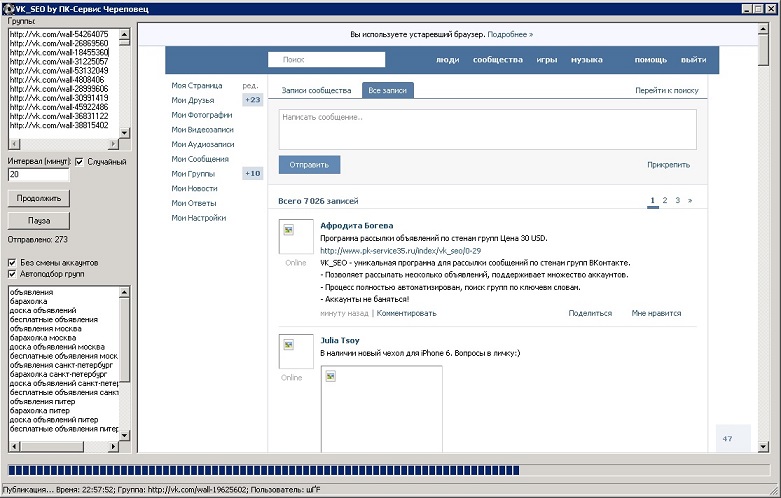
Task: Open broken image attachment in Julia Tsoy post
Action: click(x=382, y=409)
